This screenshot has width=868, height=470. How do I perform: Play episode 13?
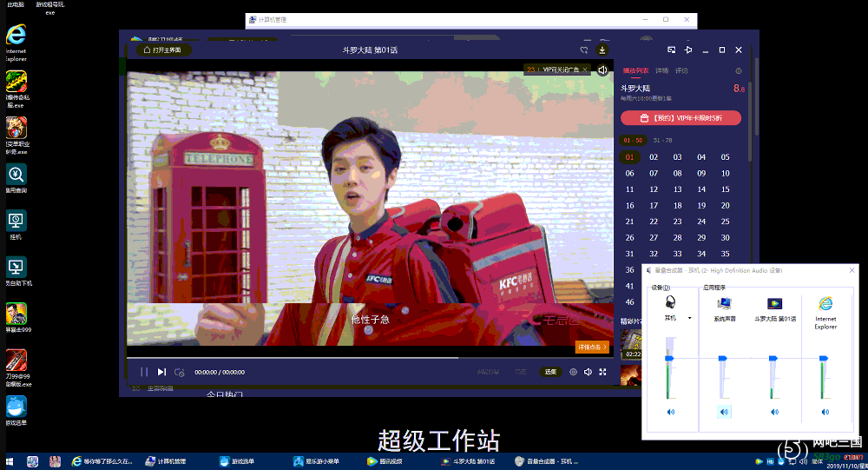point(678,189)
